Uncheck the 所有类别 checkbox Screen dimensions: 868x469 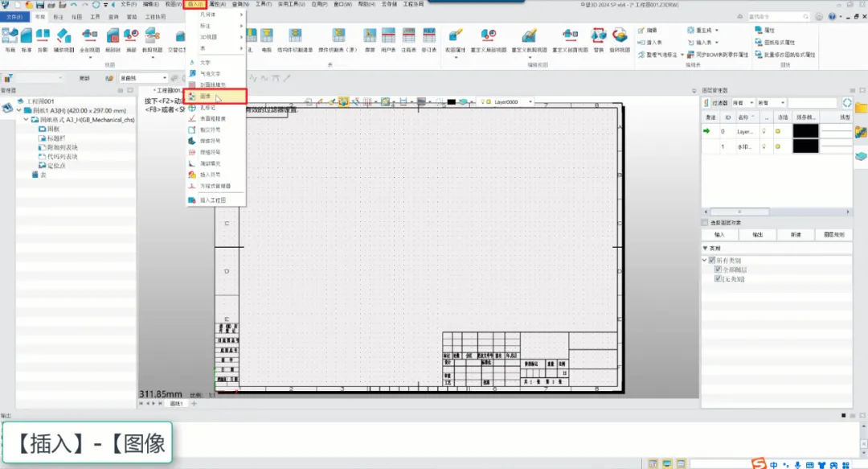(x=712, y=261)
